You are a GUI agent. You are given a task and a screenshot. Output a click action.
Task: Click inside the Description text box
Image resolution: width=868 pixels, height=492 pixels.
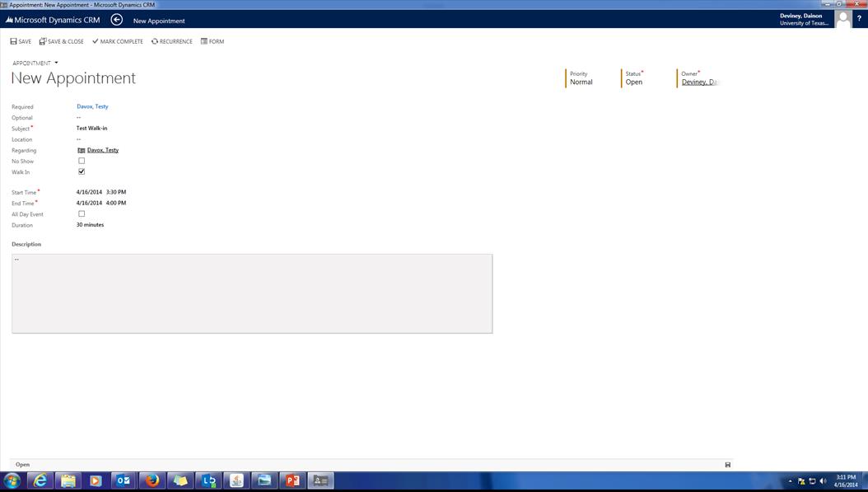coord(252,293)
